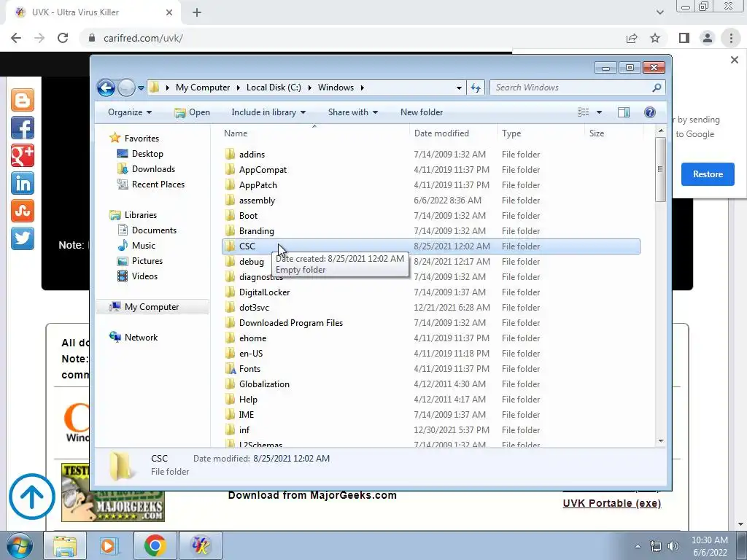This screenshot has width=747, height=560.
Task: Open Documents library in sidebar
Action: 154,230
